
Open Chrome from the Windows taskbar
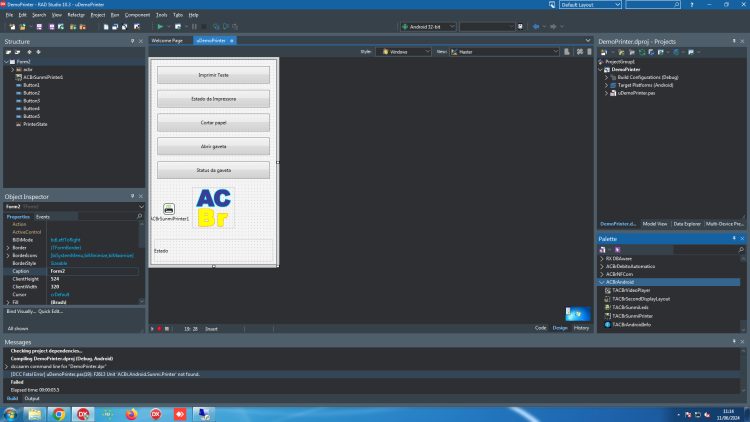[59, 414]
